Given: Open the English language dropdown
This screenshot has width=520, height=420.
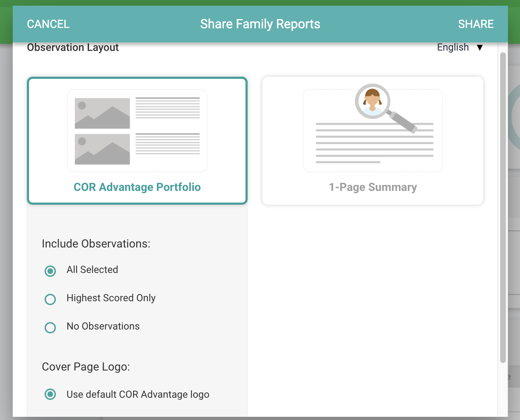Looking at the screenshot, I should click(460, 47).
